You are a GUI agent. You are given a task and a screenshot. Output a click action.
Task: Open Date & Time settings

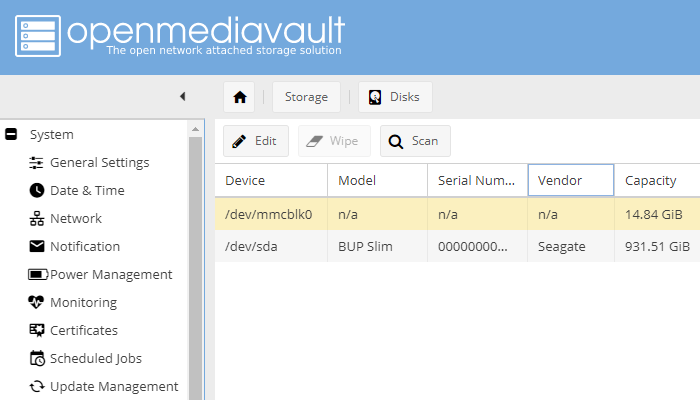pyautogui.click(x=87, y=191)
